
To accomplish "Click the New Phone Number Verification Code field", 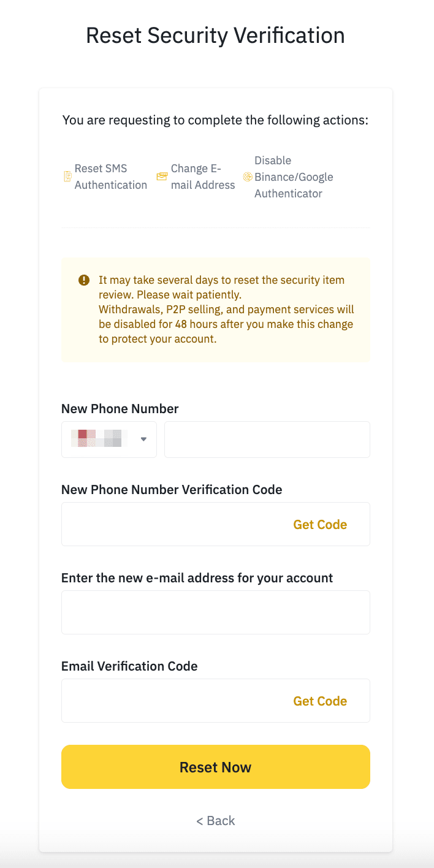I will 175,524.
